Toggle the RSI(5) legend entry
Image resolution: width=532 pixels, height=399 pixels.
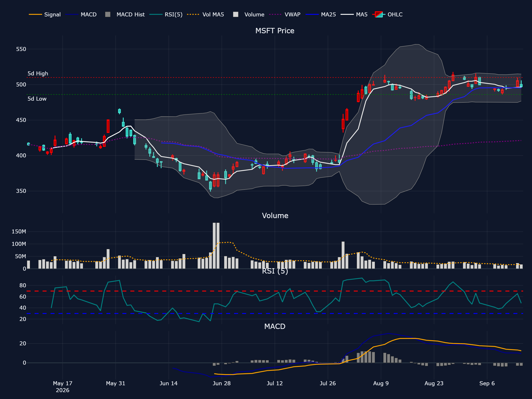coord(166,14)
